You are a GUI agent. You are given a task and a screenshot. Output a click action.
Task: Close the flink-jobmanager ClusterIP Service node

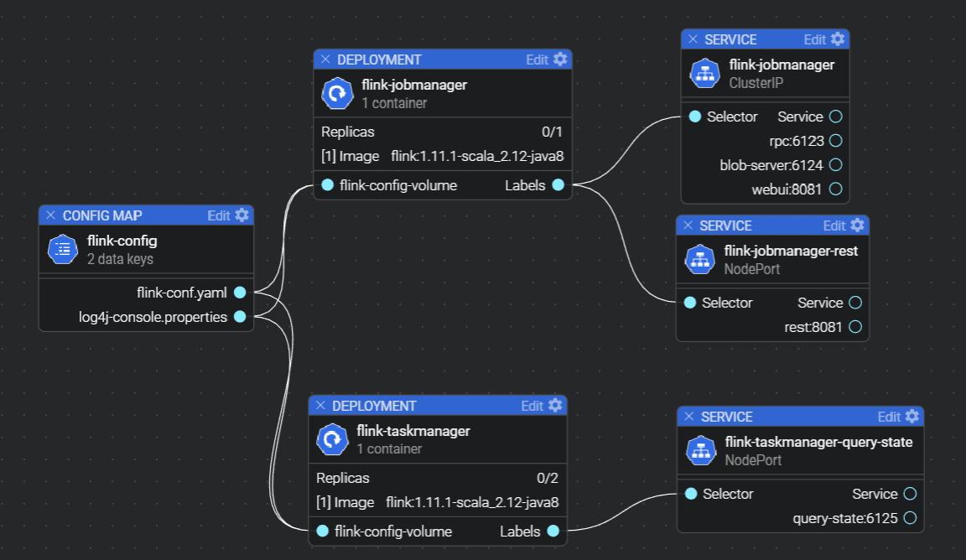tap(693, 39)
